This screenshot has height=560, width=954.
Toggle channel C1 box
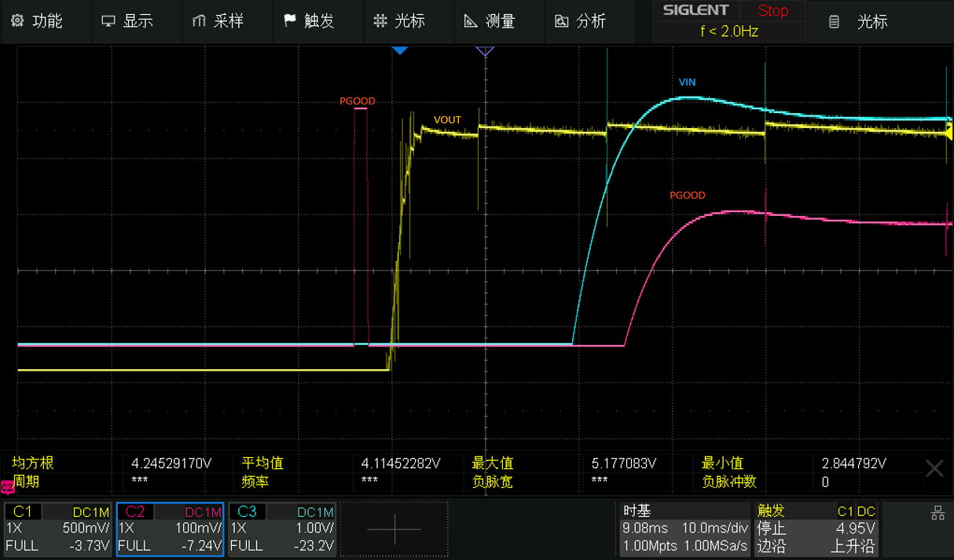(x=57, y=529)
